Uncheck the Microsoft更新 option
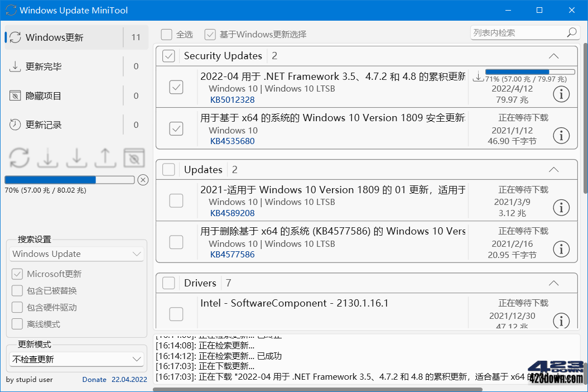 [17, 274]
